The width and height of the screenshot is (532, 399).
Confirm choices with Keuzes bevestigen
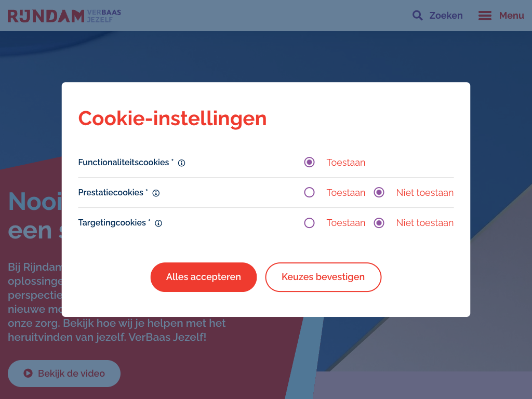click(x=323, y=277)
